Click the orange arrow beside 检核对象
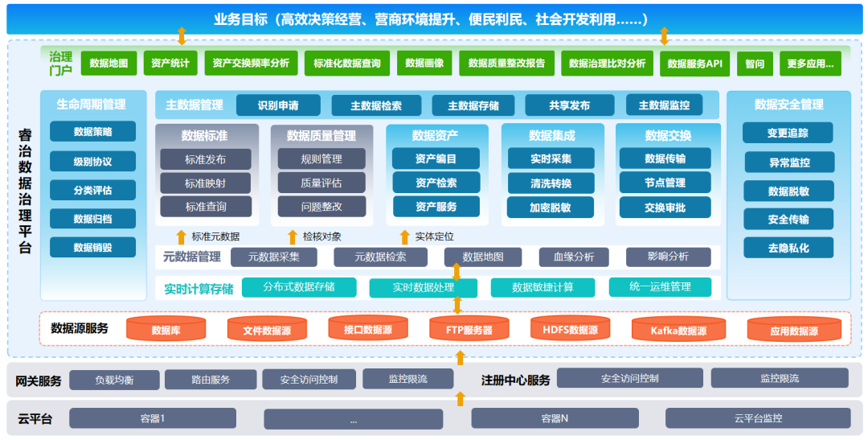868x440 pixels. click(293, 236)
